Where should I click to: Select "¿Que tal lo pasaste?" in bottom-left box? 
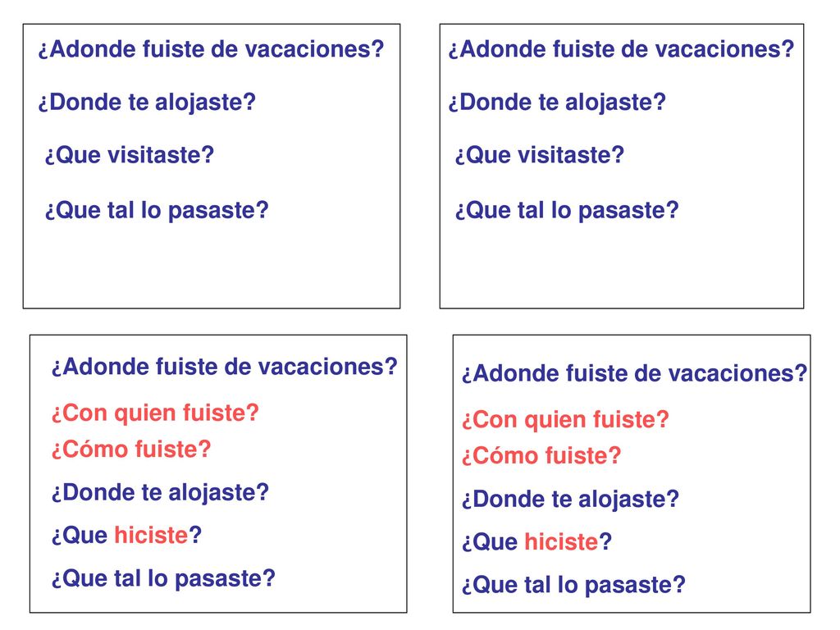tap(163, 578)
